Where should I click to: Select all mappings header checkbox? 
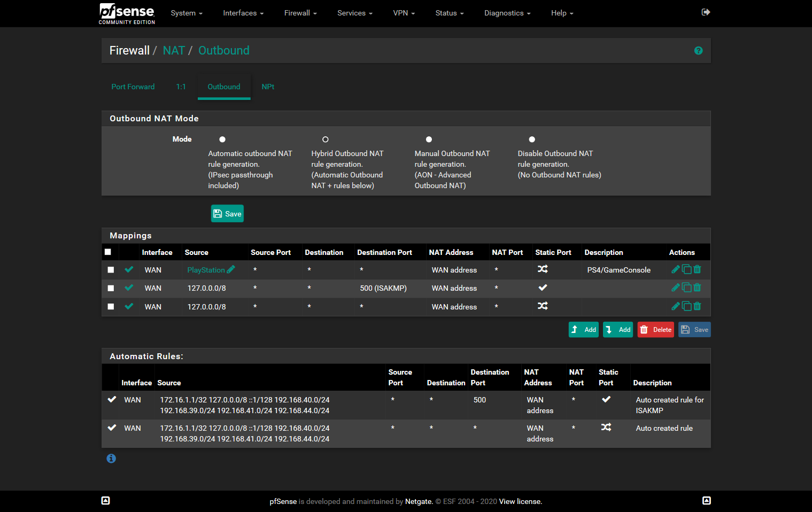tap(108, 252)
